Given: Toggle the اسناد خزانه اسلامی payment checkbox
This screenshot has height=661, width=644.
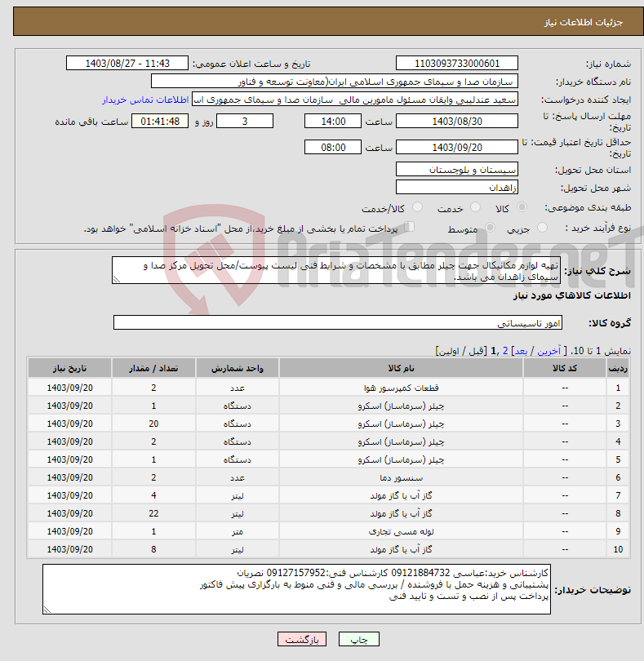Looking at the screenshot, I should click(x=409, y=227).
